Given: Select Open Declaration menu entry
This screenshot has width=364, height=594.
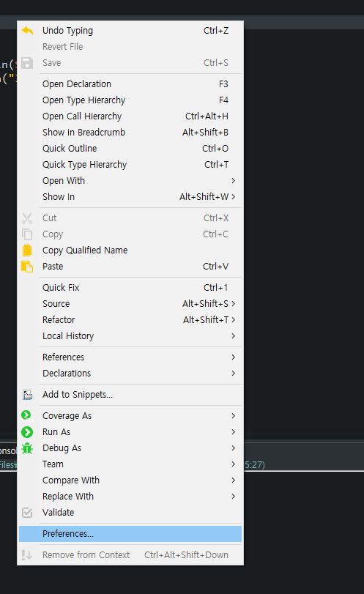Looking at the screenshot, I should tap(130, 84).
